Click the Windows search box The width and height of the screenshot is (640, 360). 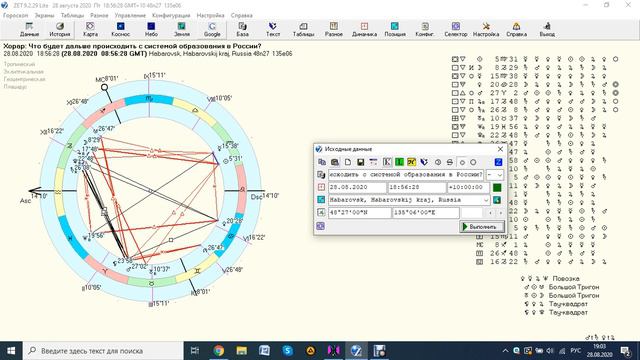coord(103,351)
